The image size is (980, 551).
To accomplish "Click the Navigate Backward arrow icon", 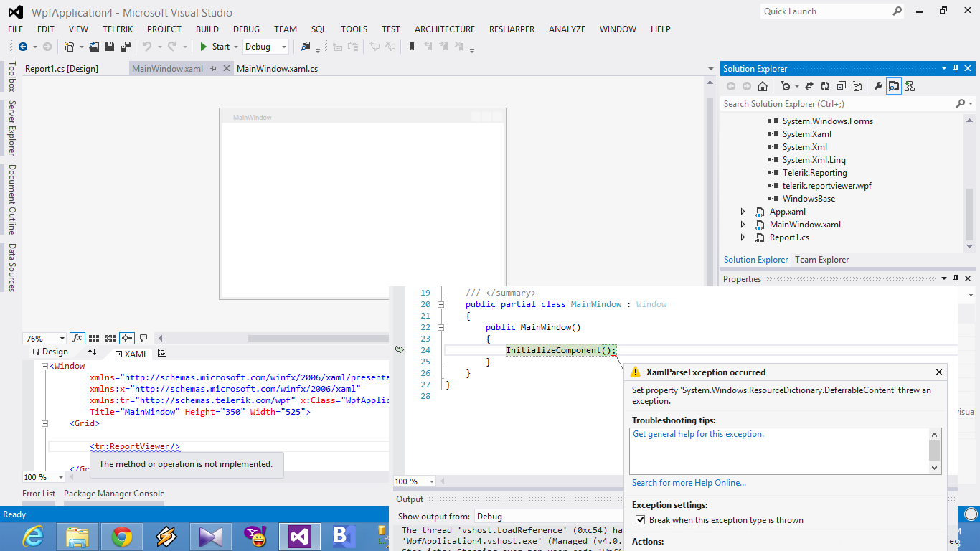I will tap(23, 47).
